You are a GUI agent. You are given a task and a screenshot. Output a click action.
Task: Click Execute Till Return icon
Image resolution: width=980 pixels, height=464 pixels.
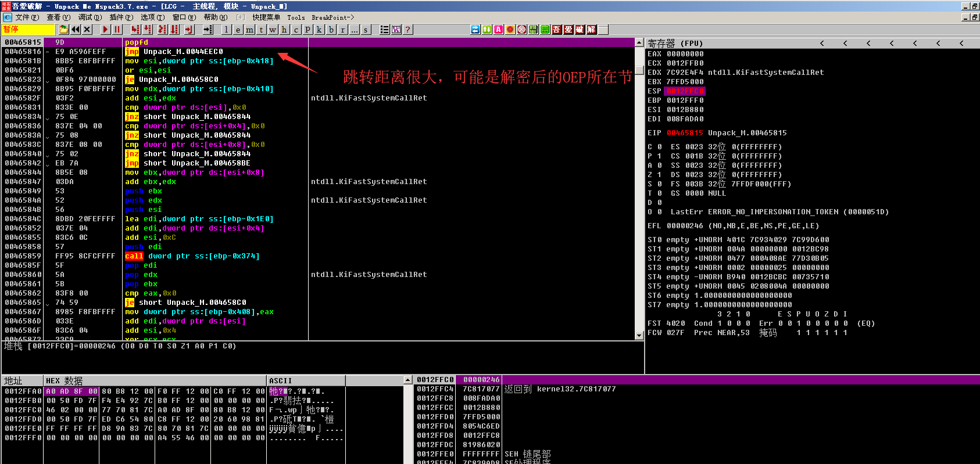pyautogui.click(x=189, y=29)
